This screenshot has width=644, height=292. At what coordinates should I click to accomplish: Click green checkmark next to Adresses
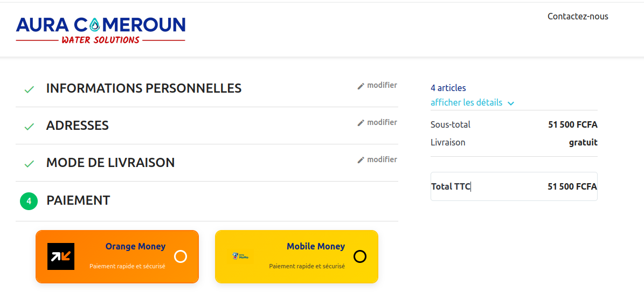coord(29,127)
